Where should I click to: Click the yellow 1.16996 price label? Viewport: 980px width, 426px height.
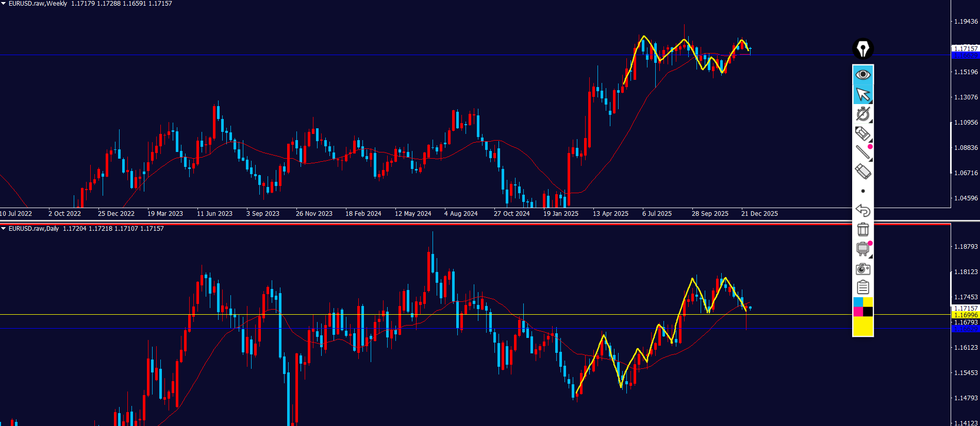pos(965,315)
